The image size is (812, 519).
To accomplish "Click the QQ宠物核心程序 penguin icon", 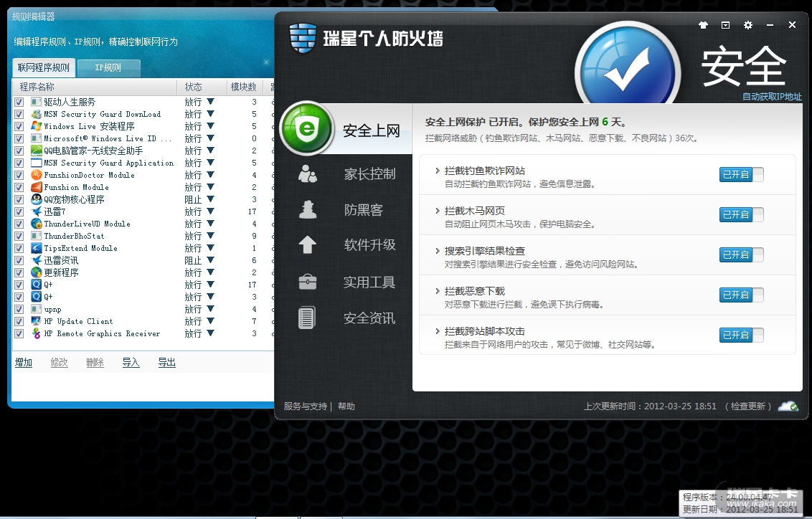I will (36, 199).
